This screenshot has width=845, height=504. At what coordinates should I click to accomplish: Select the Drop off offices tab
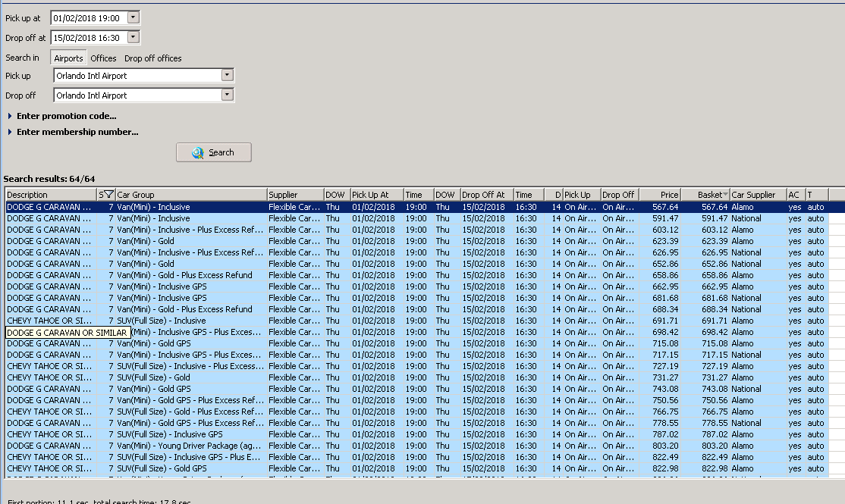coord(153,58)
